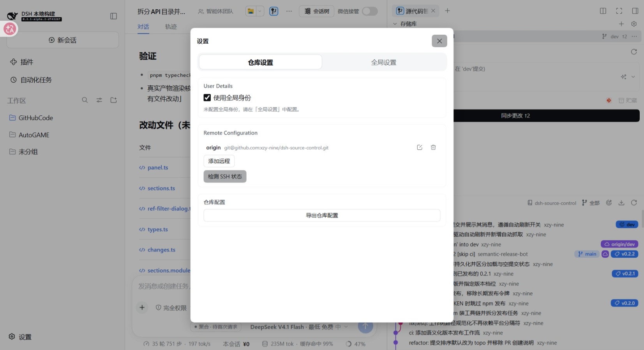Screen dimensions: 644x350
Task: Click the v0.2.2 tag badge
Action: point(625,254)
